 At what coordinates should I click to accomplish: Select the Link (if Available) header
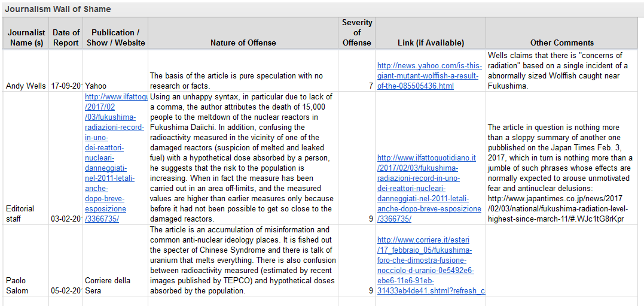tap(430, 43)
